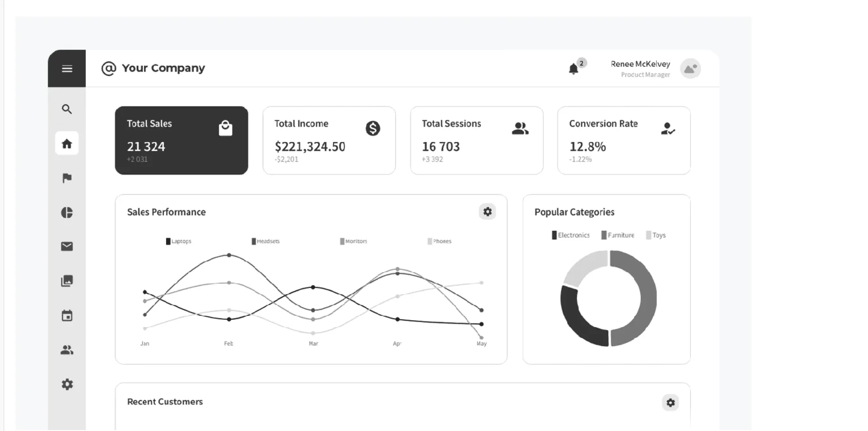868x431 pixels.
Task: Click the @ company logo
Action: click(108, 69)
